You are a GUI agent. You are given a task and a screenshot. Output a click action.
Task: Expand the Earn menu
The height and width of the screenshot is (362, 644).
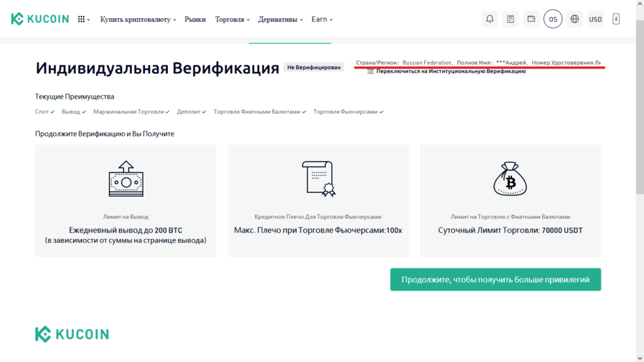pos(319,19)
